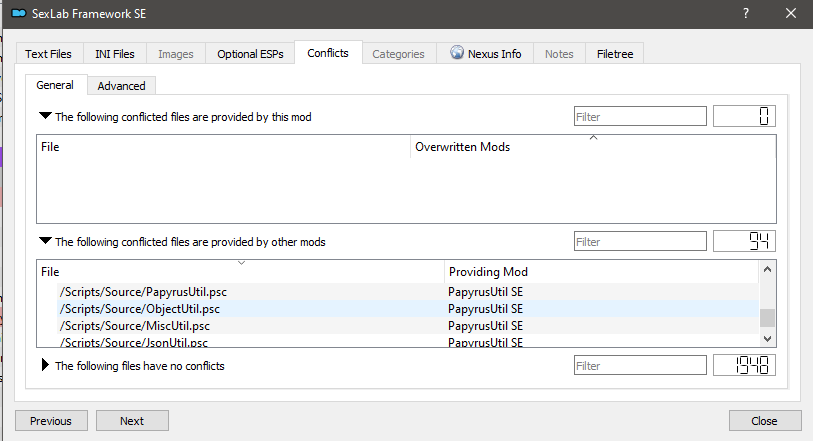Open the Optional ESPs tab
This screenshot has width=813, height=441.
[x=250, y=54]
